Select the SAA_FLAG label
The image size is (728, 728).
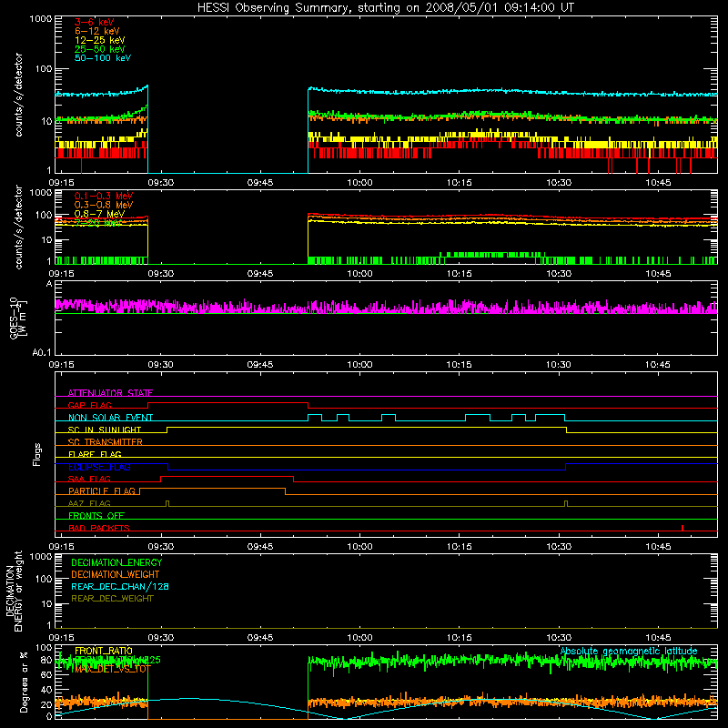tap(89, 480)
